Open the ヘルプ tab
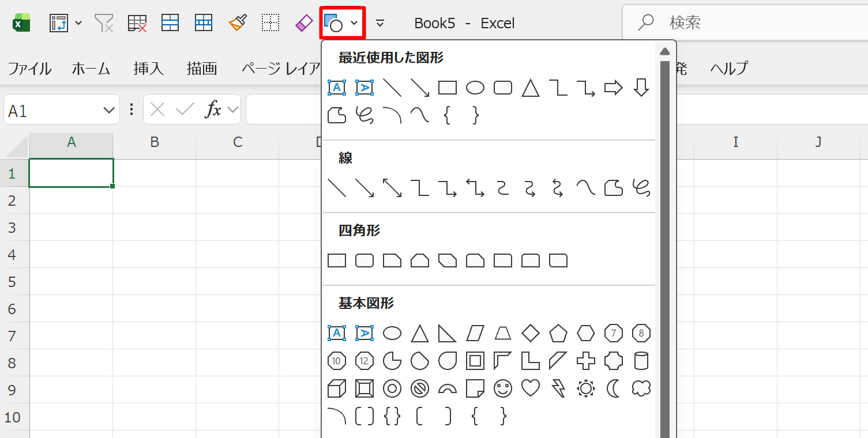 point(729,69)
